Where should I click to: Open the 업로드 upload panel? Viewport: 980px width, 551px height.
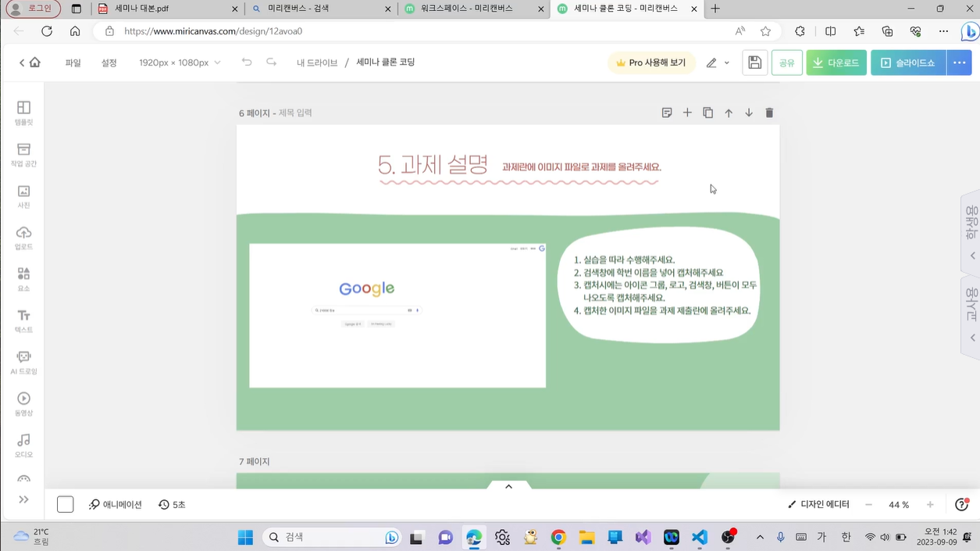pos(23,238)
